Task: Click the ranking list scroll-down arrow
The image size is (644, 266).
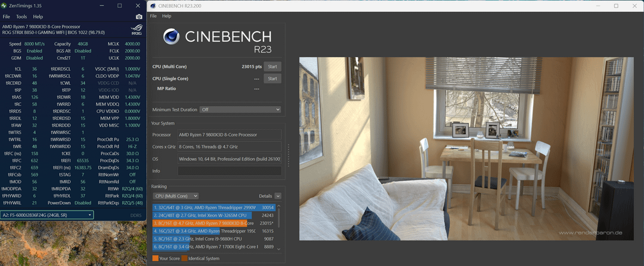Action: coord(278,249)
